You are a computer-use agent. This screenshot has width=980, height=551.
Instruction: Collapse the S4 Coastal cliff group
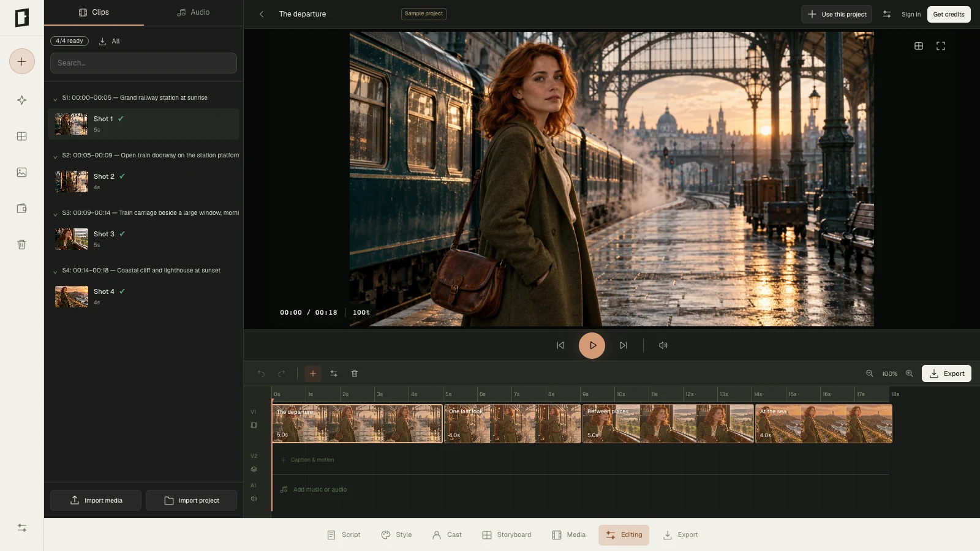point(55,271)
